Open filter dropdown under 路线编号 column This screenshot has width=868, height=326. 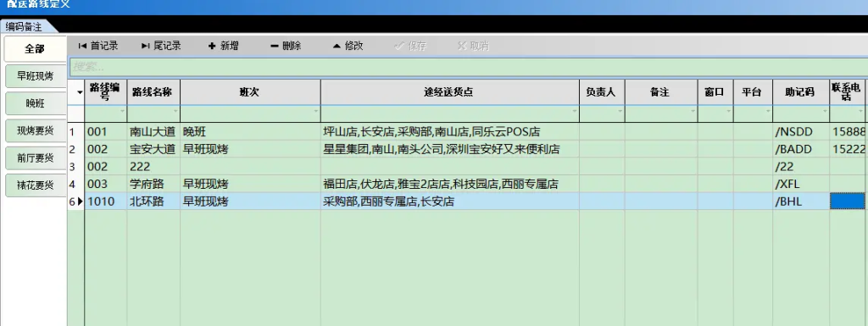[x=122, y=112]
